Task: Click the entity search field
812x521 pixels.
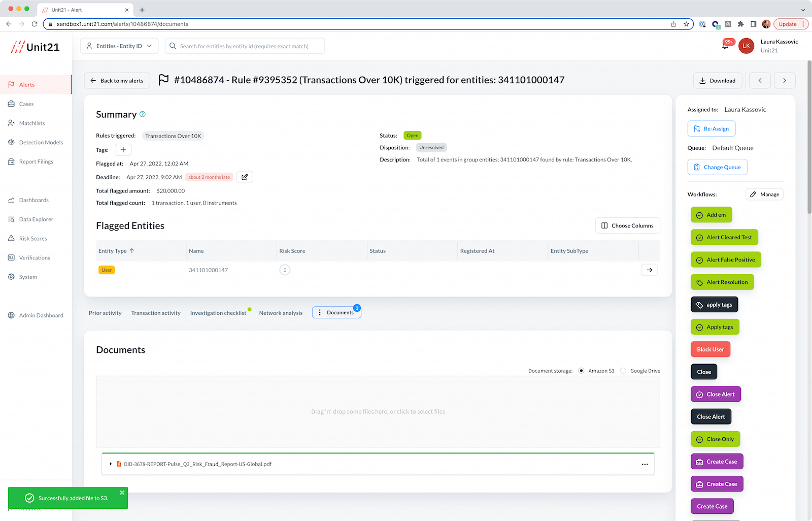Action: click(245, 46)
